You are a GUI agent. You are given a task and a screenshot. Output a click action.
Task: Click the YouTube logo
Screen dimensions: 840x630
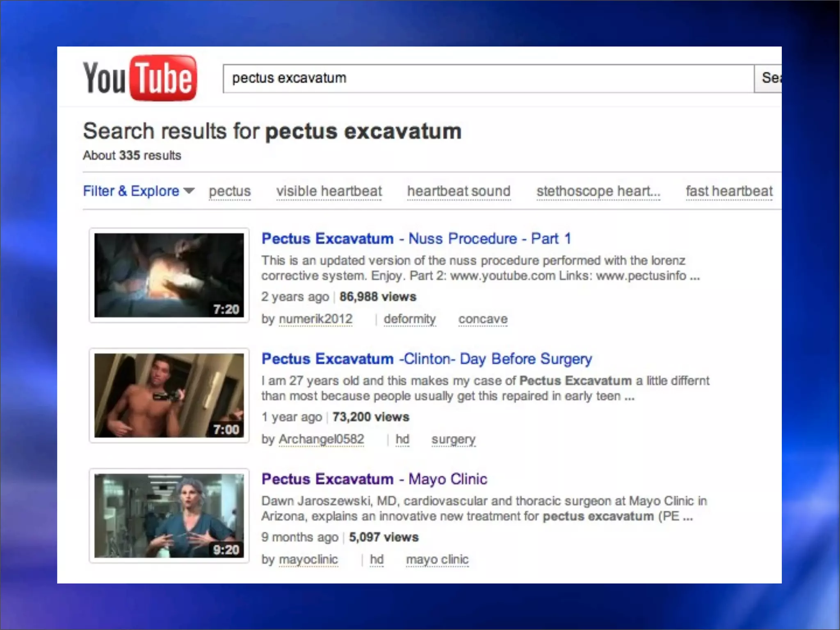[x=140, y=78]
